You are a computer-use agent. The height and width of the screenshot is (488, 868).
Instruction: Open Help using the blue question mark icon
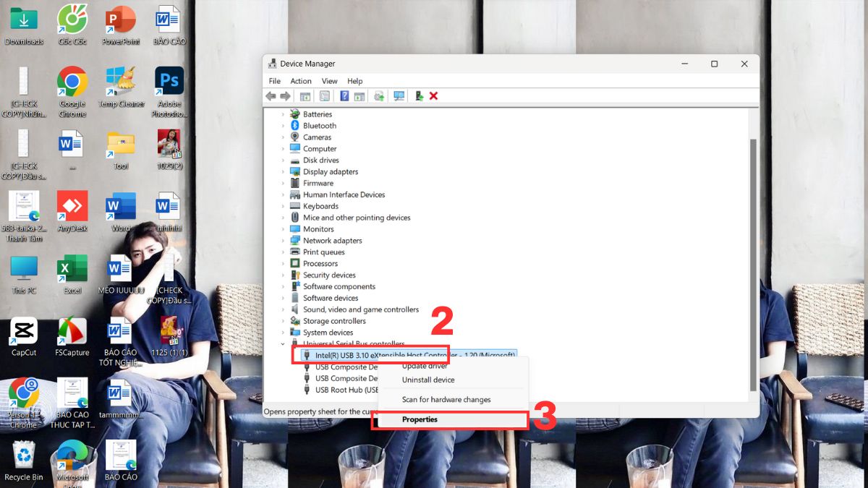tap(345, 95)
